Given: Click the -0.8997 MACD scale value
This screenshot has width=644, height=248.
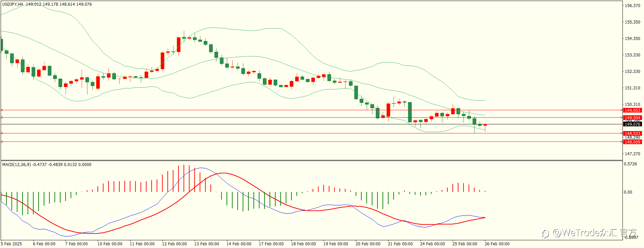Looking at the screenshot, I should [x=631, y=237].
